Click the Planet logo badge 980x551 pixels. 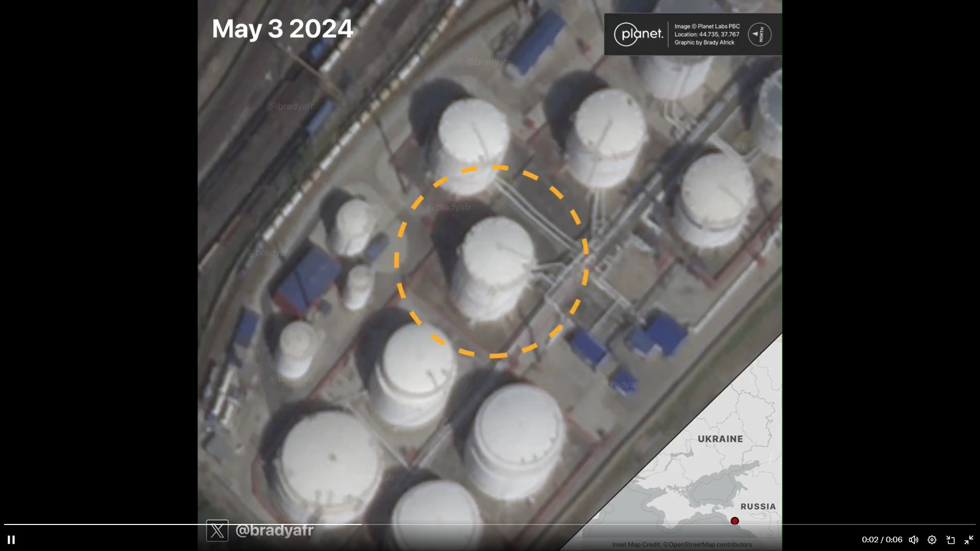pyautogui.click(x=638, y=34)
